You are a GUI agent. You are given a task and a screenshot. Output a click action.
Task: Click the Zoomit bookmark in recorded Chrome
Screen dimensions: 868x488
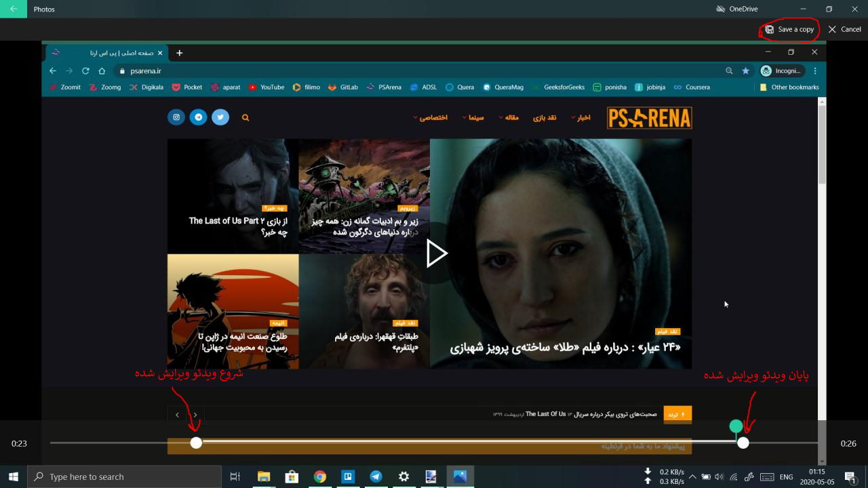[x=65, y=87]
